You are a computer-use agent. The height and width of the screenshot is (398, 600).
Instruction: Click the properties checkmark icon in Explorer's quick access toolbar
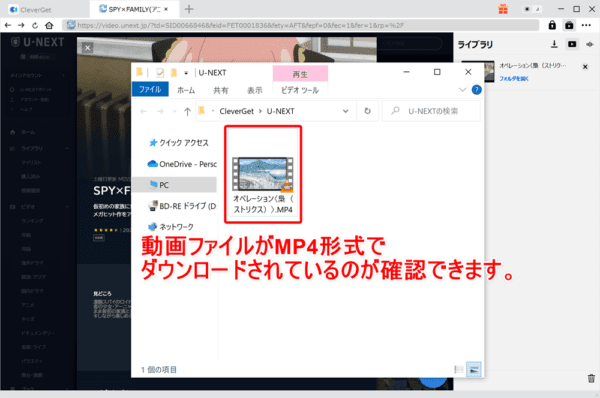point(160,73)
